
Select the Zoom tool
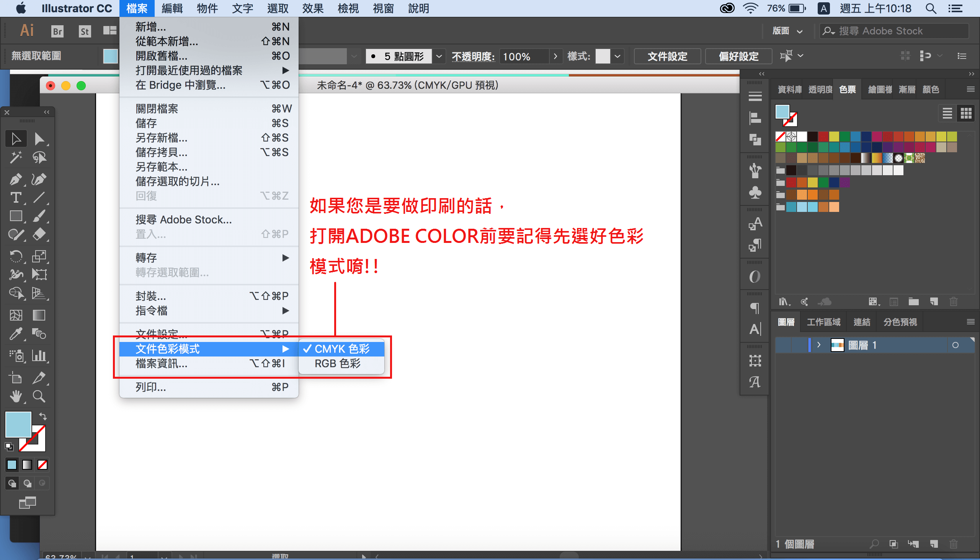(39, 396)
